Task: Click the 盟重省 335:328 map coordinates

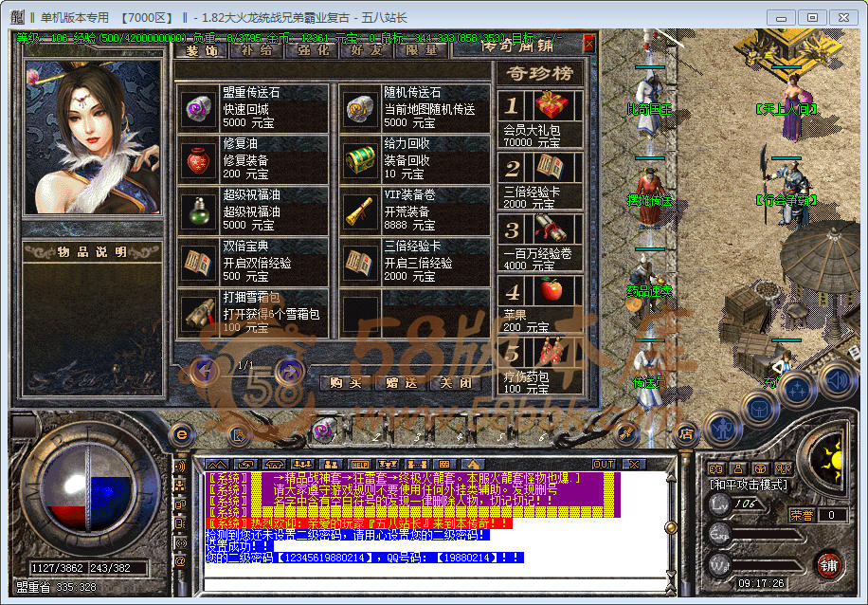Action: (57, 587)
